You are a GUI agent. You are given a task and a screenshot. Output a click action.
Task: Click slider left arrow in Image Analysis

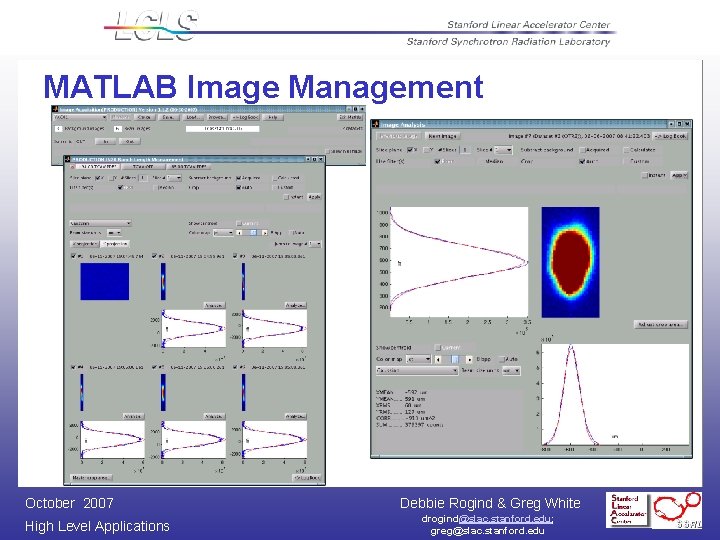(439, 359)
